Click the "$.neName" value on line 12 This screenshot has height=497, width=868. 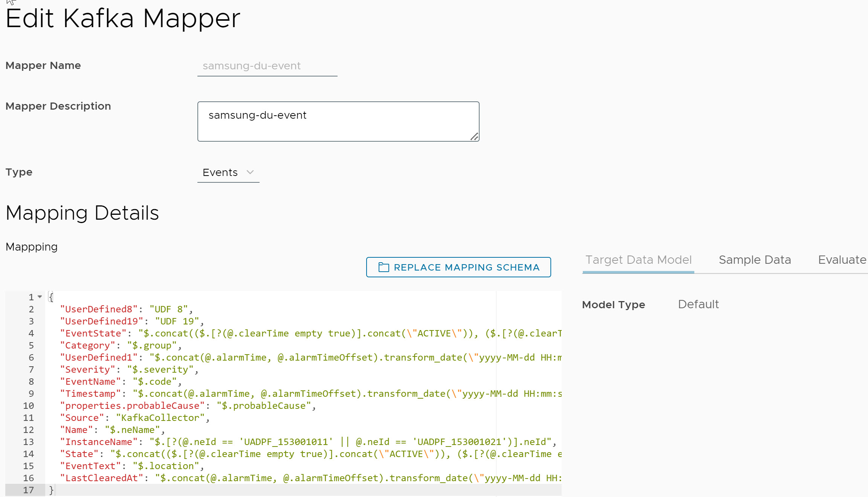click(x=133, y=430)
